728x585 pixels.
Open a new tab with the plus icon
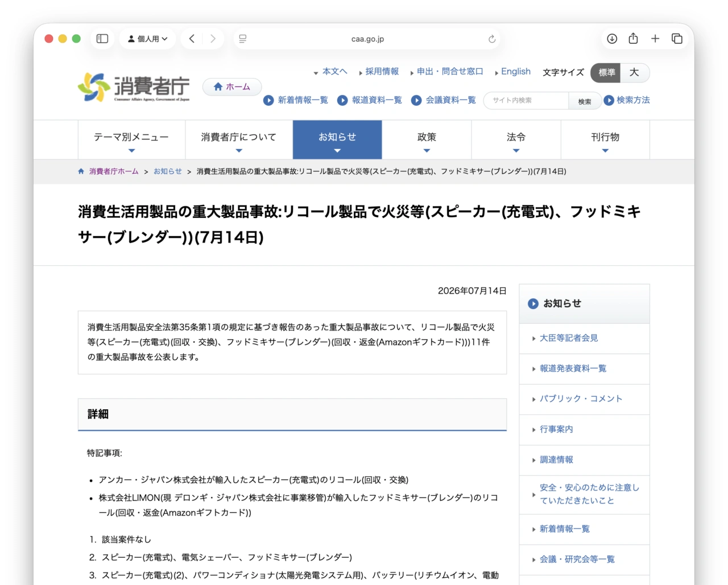[x=655, y=39]
